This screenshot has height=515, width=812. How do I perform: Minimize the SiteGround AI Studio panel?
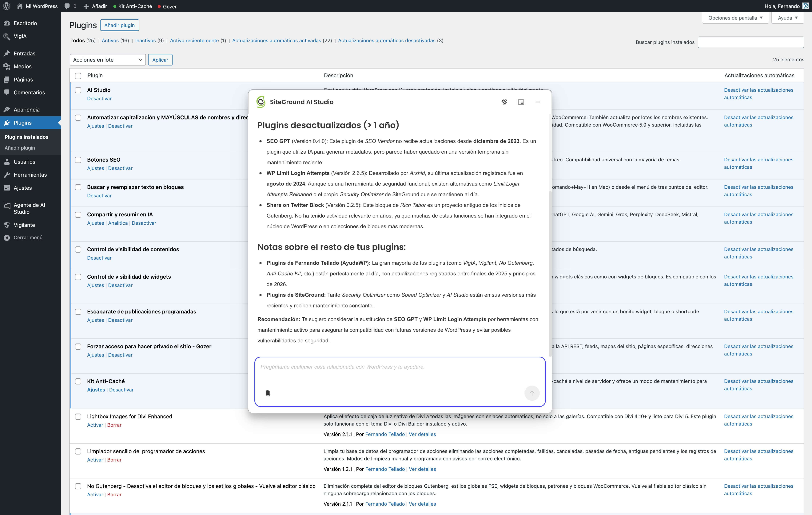point(538,102)
